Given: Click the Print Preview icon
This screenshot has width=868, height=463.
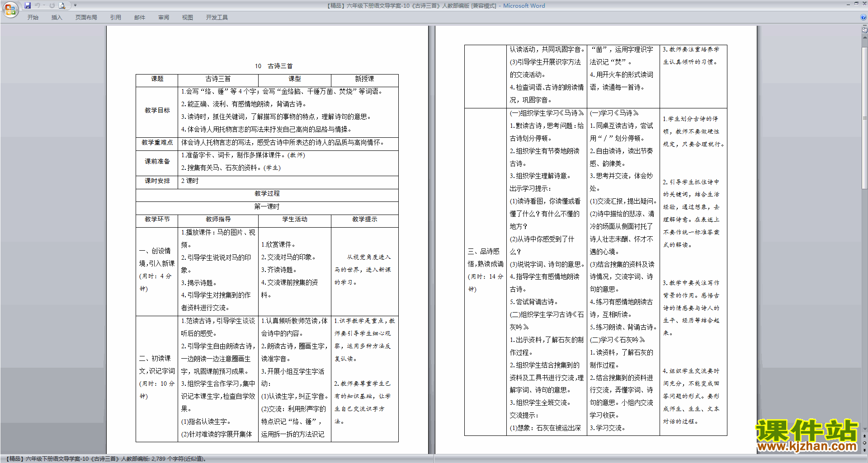Looking at the screenshot, I should (x=62, y=5).
